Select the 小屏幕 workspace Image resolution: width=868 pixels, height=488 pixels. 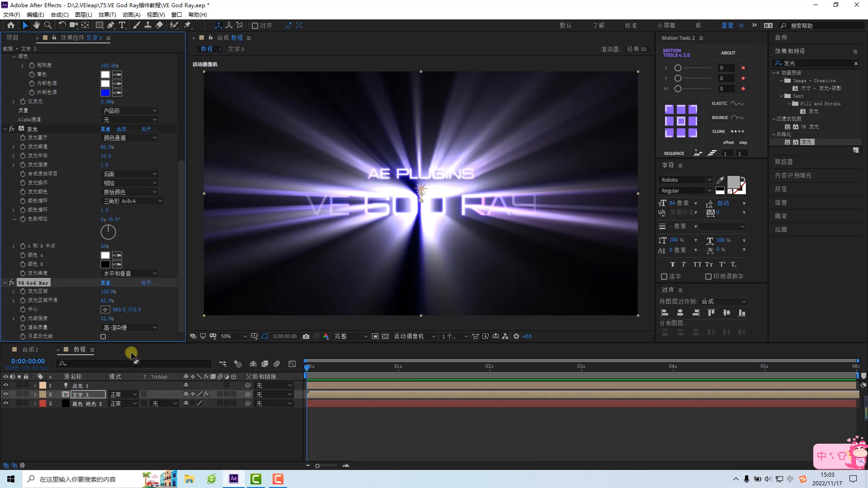(666, 26)
